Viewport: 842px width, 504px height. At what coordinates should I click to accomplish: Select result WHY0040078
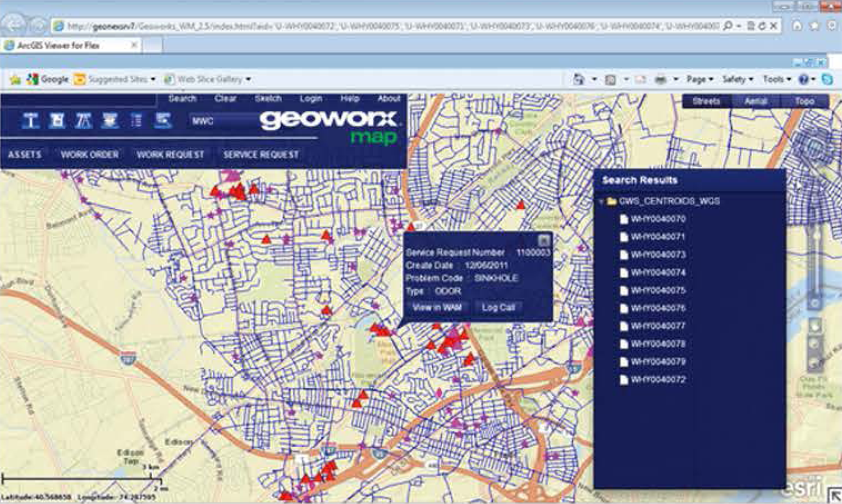click(658, 344)
